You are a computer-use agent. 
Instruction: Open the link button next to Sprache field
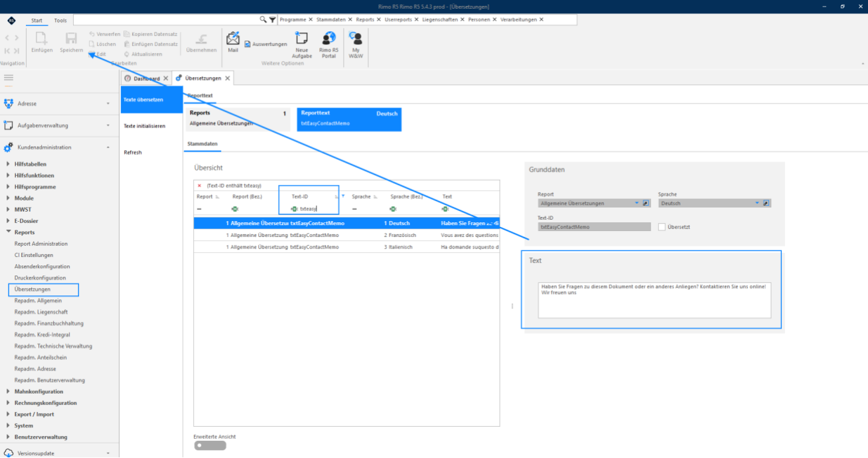766,204
